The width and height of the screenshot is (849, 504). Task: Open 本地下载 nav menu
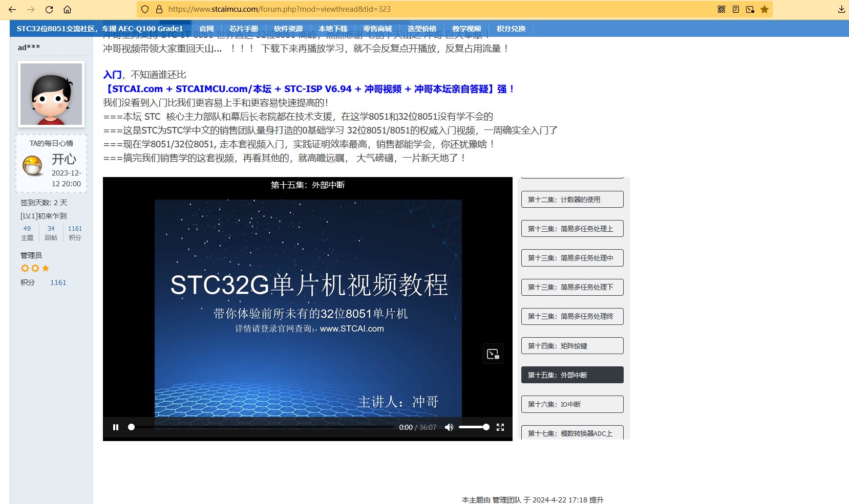click(333, 29)
